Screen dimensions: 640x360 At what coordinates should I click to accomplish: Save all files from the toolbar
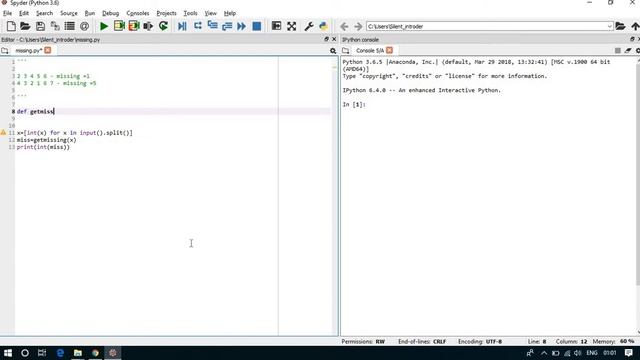pos(55,26)
